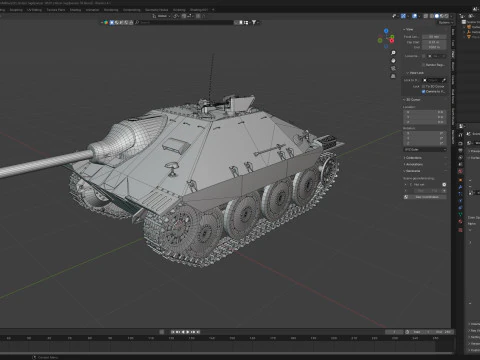480x360 pixels.
Task: Switch to the Texture Paint workspace tab
Action: pos(56,10)
